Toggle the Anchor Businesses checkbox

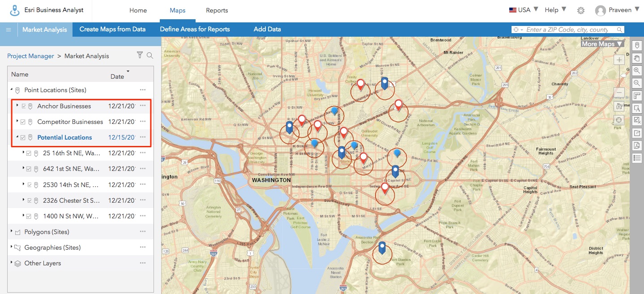(x=24, y=106)
